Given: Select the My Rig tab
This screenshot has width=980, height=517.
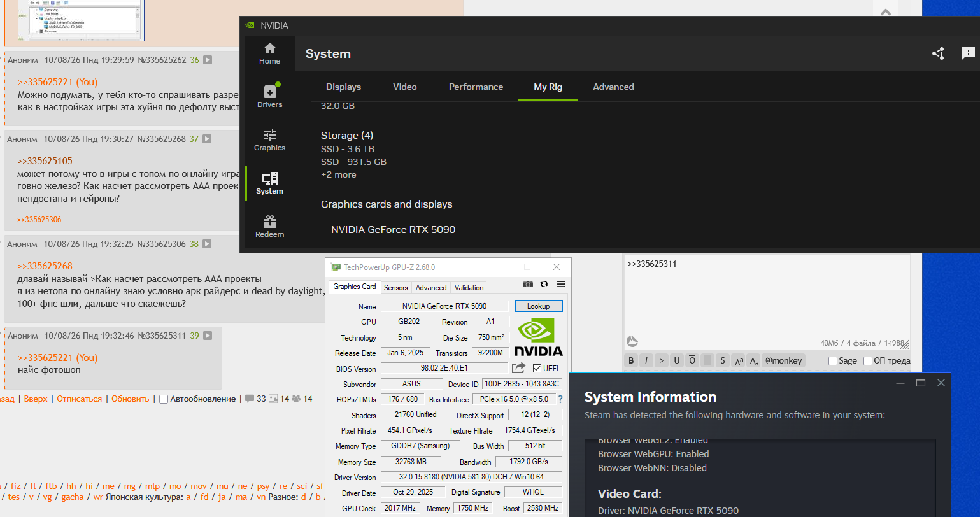Looking at the screenshot, I should point(548,87).
